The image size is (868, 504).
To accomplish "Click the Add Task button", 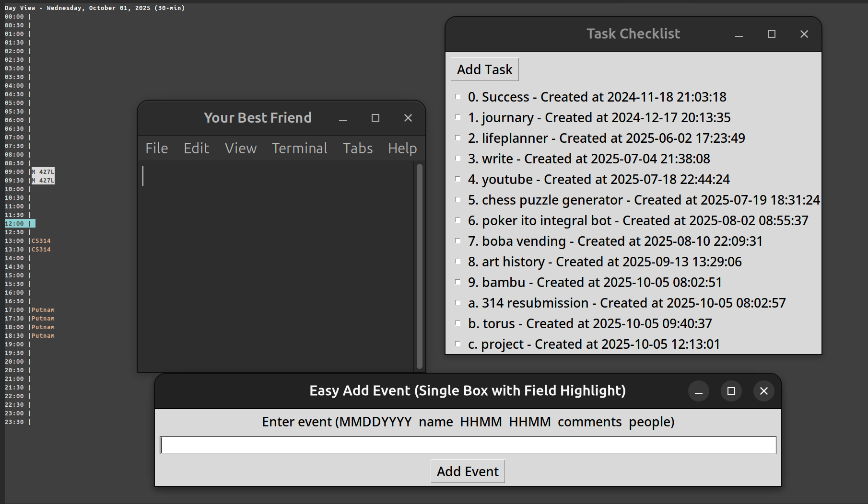I will point(485,69).
